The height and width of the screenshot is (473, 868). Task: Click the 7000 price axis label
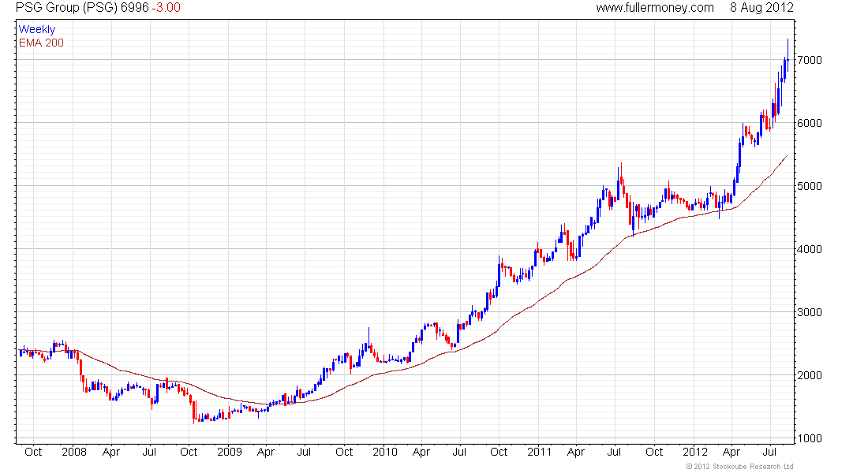[810, 60]
